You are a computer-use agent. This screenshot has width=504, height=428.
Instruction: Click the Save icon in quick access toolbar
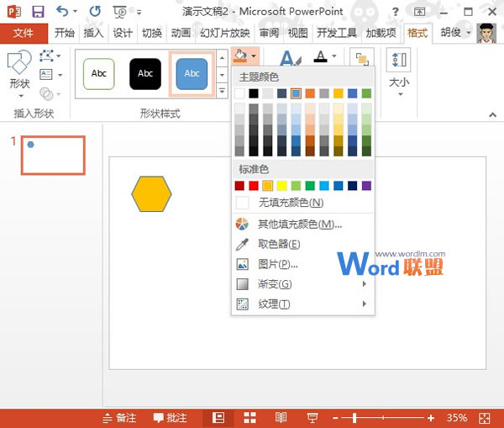pos(38,12)
